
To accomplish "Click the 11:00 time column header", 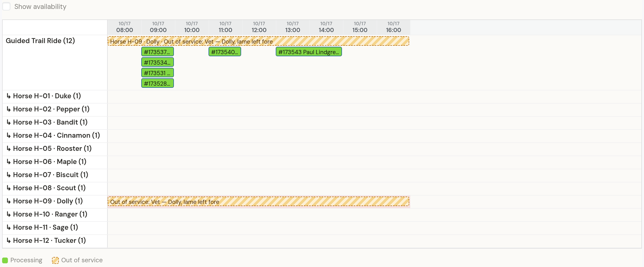I will (225, 27).
